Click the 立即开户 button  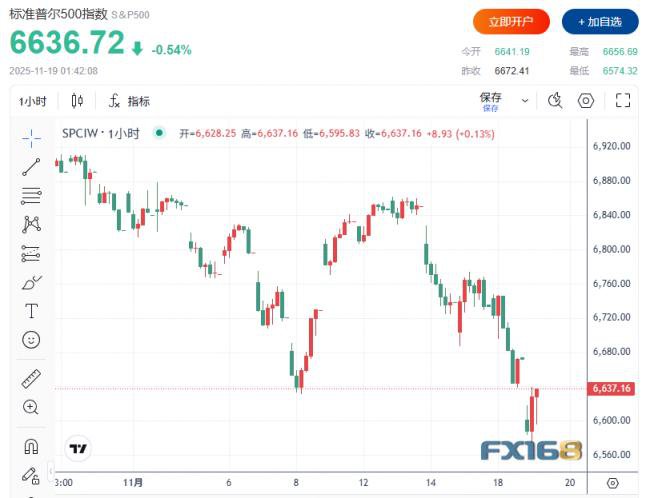[x=511, y=21]
